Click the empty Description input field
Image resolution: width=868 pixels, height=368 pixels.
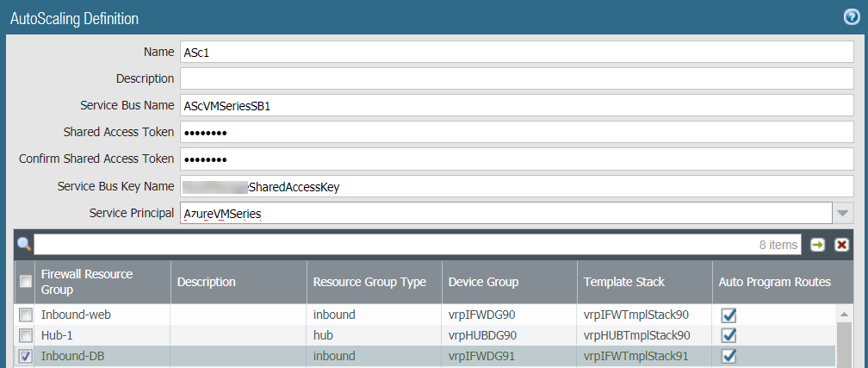[517, 78]
